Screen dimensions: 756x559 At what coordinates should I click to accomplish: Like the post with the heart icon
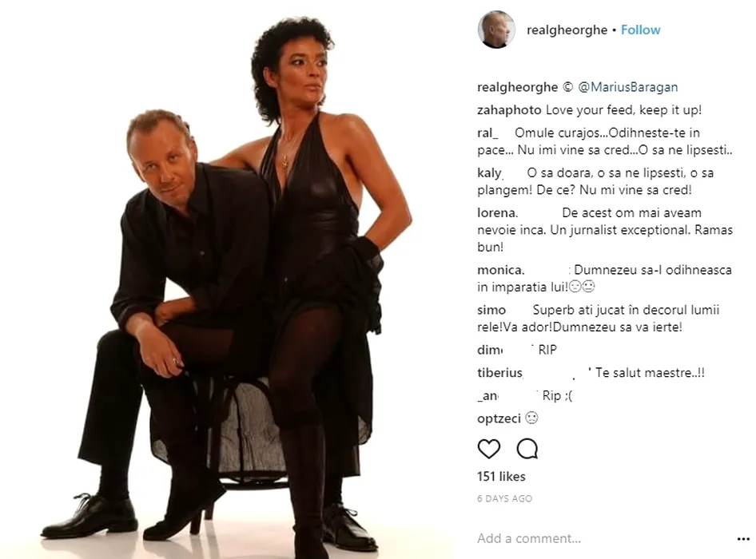coord(489,449)
